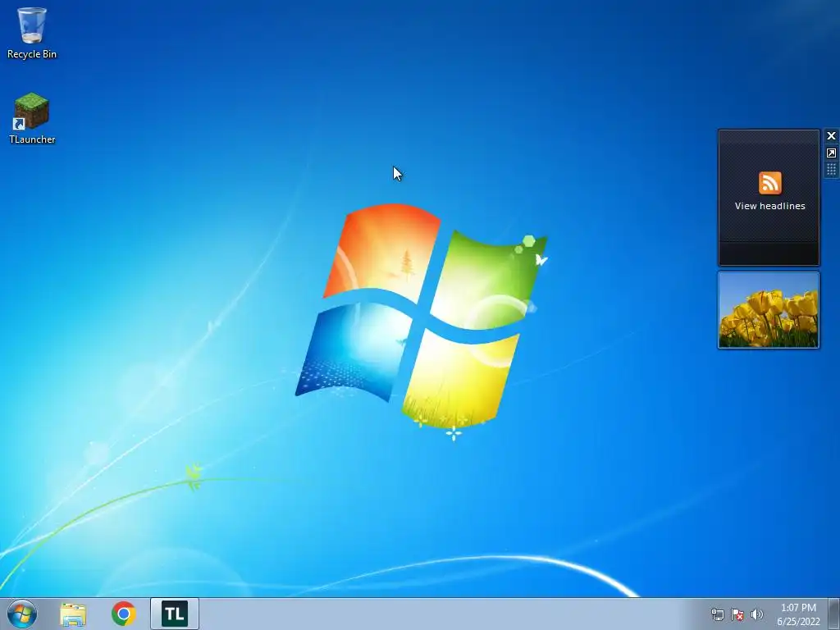Viewport: 840px width, 630px height.
Task: Open the Action Center flag icon
Action: click(737, 614)
